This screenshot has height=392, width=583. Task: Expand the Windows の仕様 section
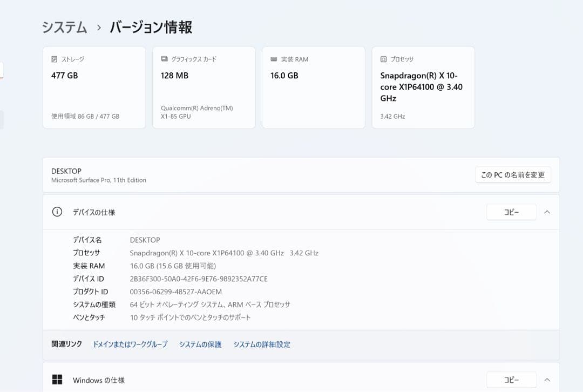[547, 380]
